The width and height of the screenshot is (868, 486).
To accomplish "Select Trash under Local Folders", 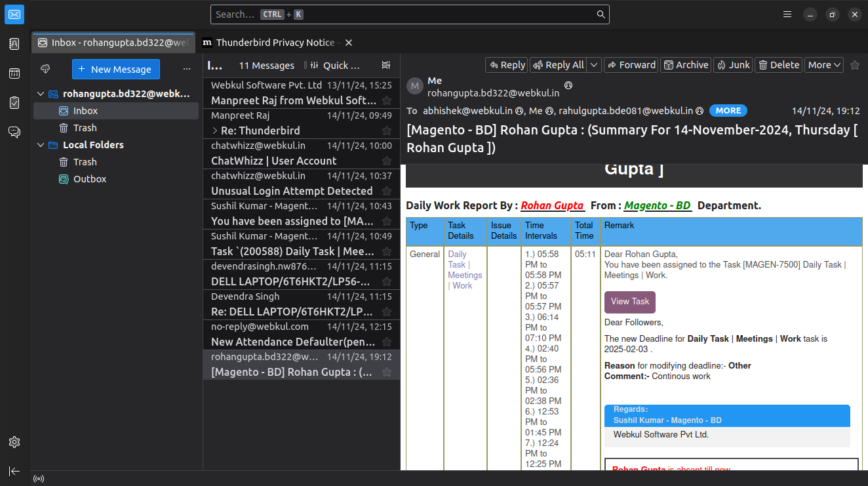I will pyautogui.click(x=116, y=162).
